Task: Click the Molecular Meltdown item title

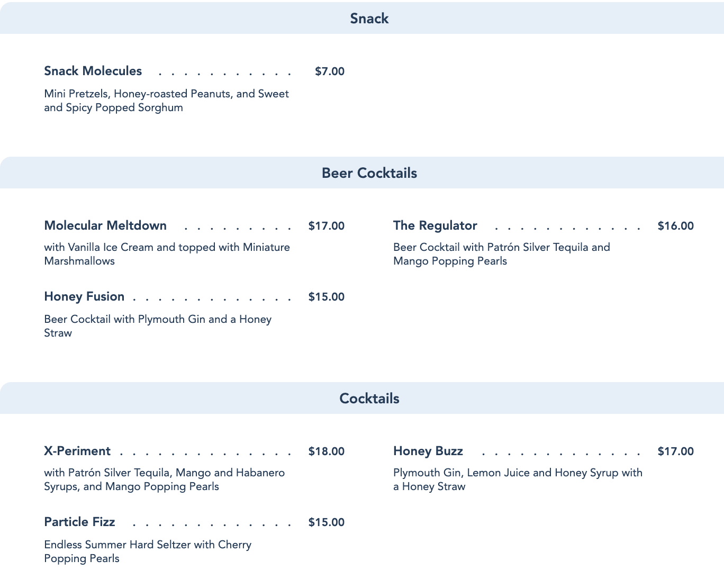Action: (105, 225)
